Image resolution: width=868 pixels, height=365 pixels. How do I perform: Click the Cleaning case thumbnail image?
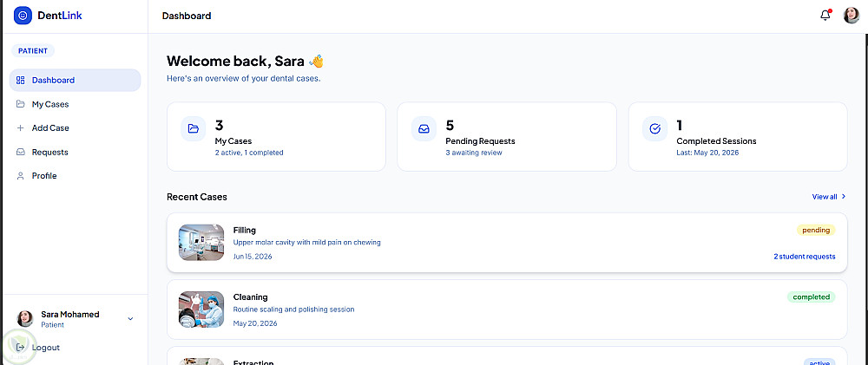coord(201,310)
